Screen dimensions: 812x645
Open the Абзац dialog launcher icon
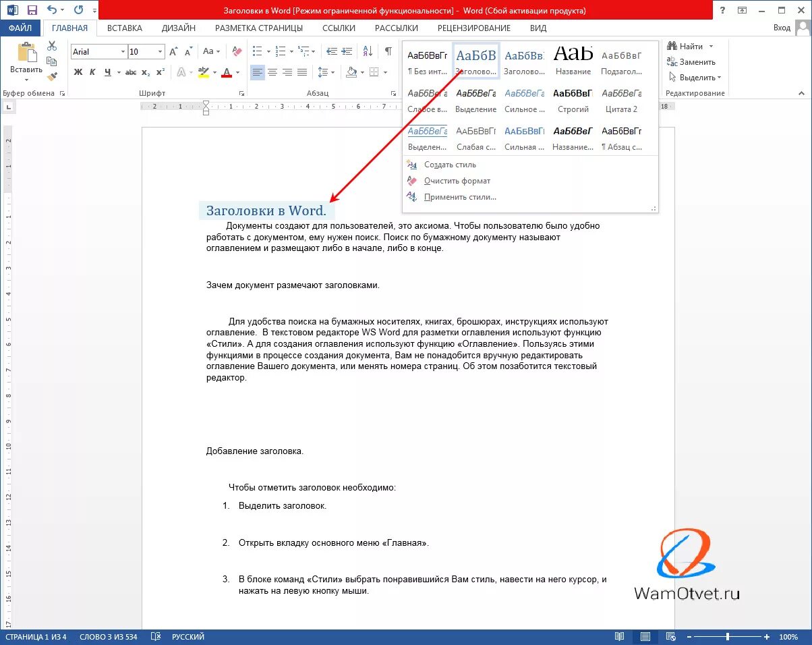coord(394,94)
